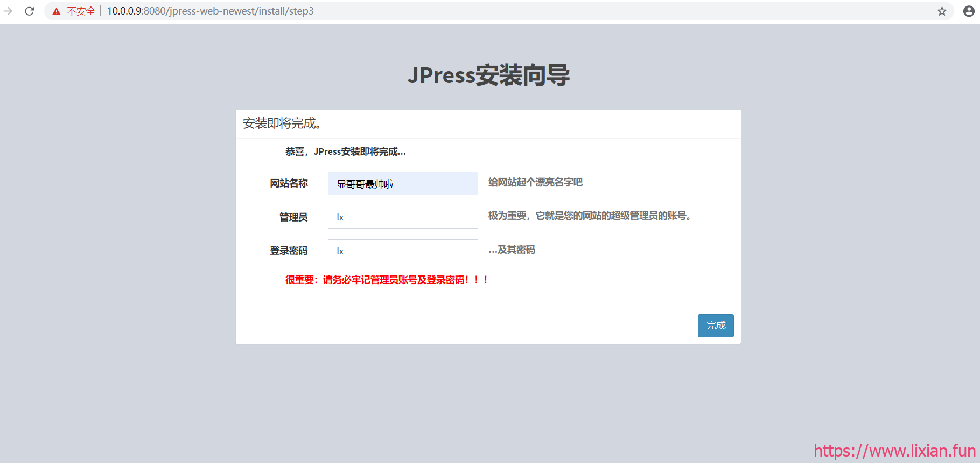980x463 pixels.
Task: Click the 网站名称 field label
Action: tap(289, 183)
